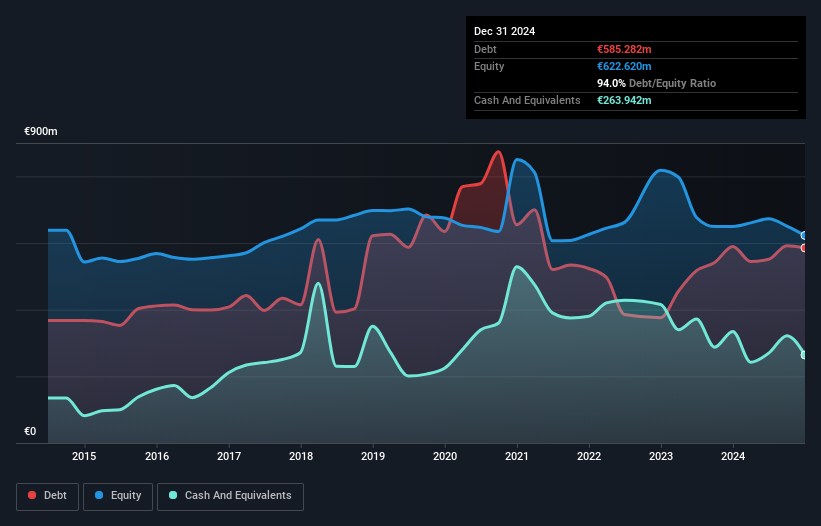This screenshot has width=821, height=526.
Task: Click the Dec 31 2024 tooltip date
Action: (x=504, y=31)
